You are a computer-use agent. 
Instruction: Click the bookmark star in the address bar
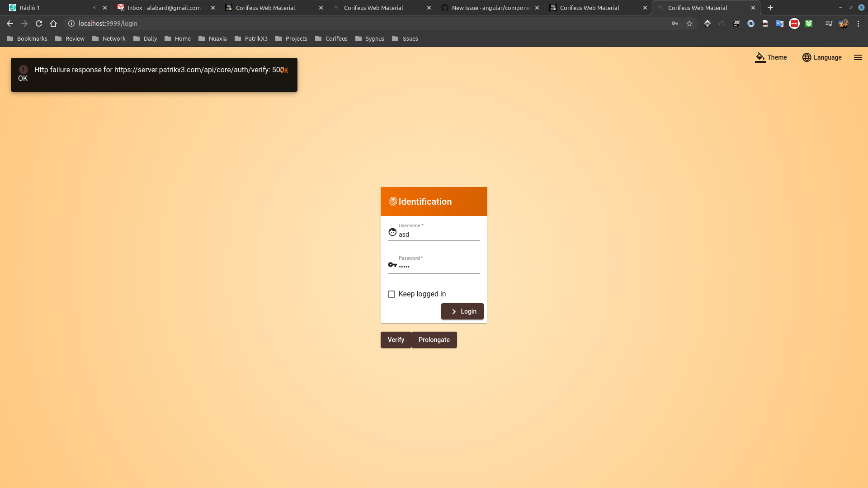click(689, 23)
